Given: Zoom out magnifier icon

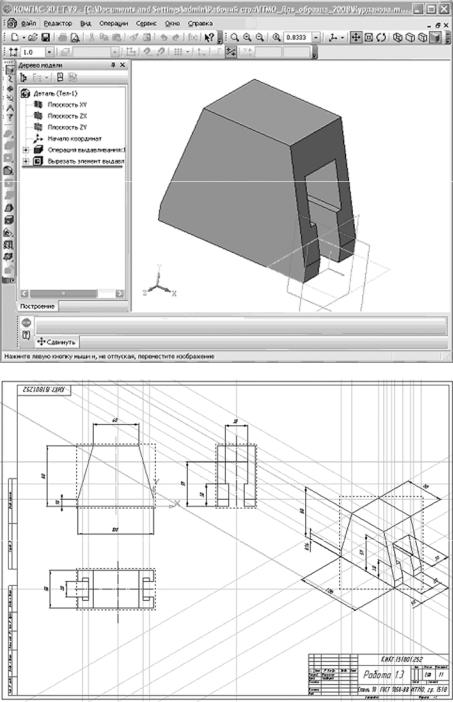Looking at the screenshot, I should pyautogui.click(x=260, y=38).
